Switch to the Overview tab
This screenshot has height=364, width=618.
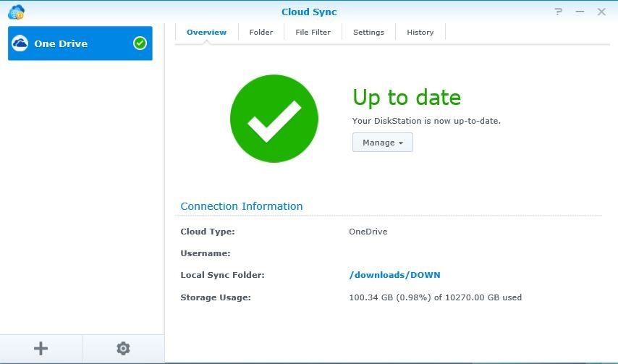tap(206, 32)
